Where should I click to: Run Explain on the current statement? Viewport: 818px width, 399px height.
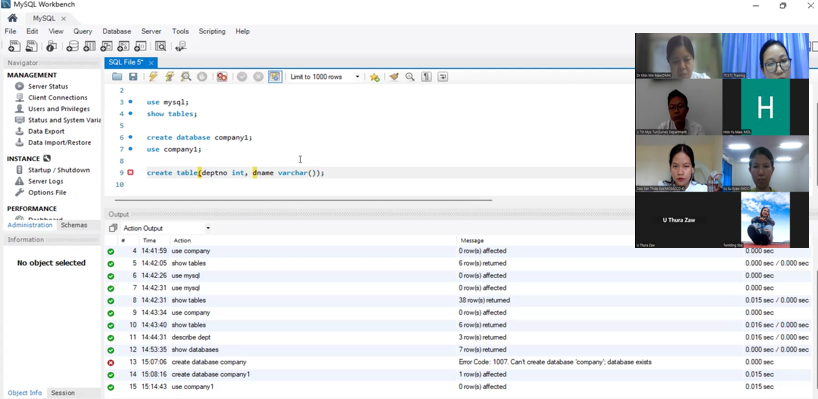coord(185,77)
